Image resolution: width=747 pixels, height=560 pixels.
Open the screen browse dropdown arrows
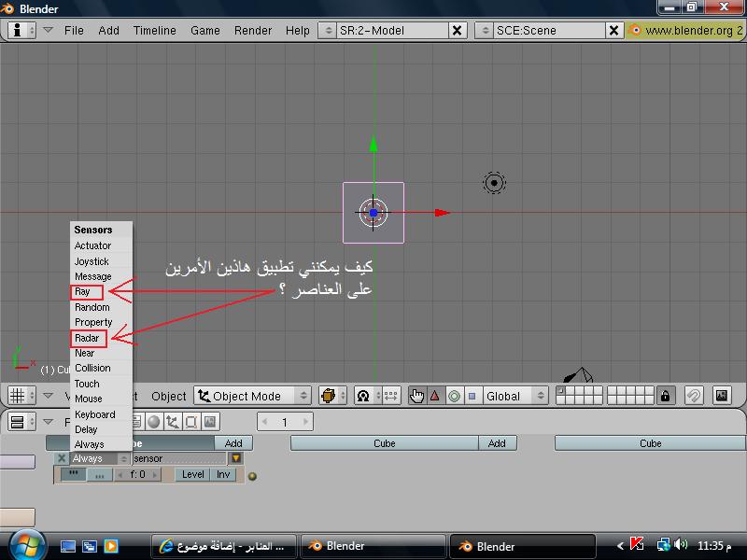(328, 31)
